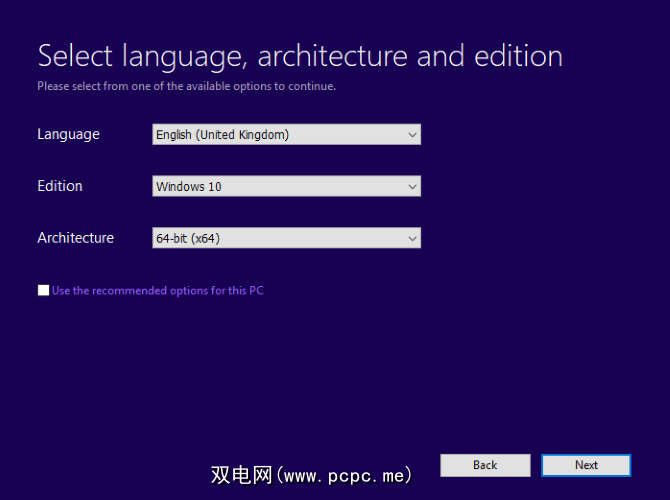Open the Architecture dropdown showing 64-bit (x64)

pos(286,238)
